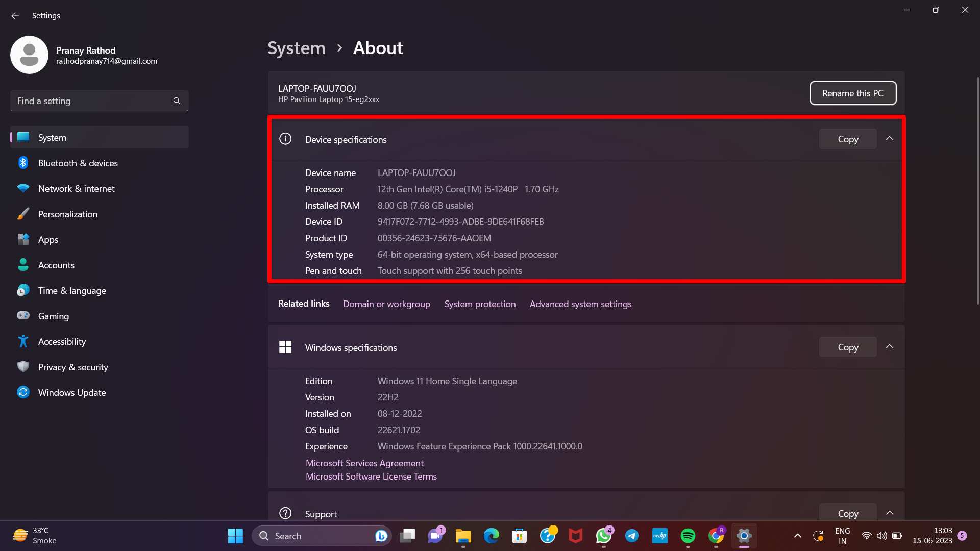Select the OS build value 22621.1702

[399, 430]
